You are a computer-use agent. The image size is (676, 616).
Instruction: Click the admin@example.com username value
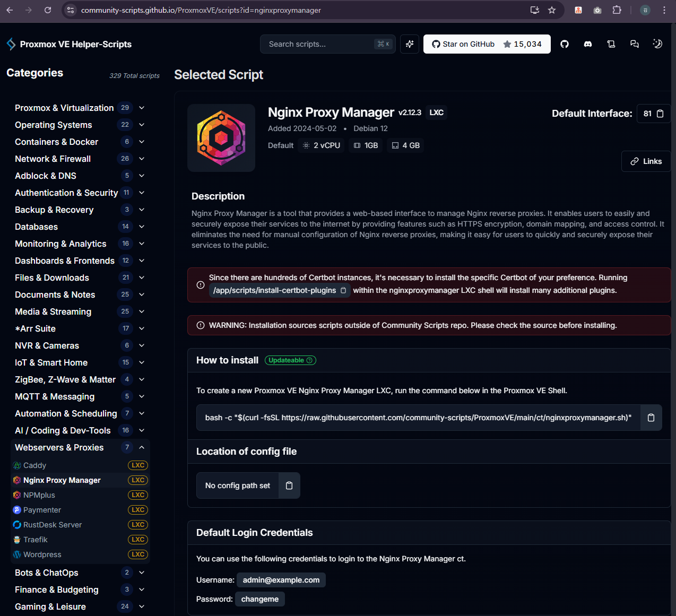pos(281,580)
